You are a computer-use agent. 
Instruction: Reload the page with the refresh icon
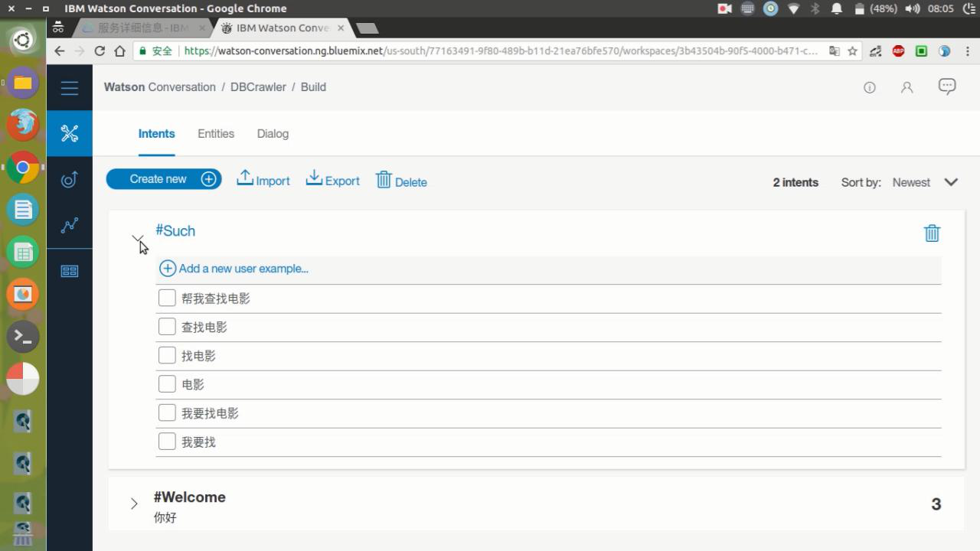(100, 51)
